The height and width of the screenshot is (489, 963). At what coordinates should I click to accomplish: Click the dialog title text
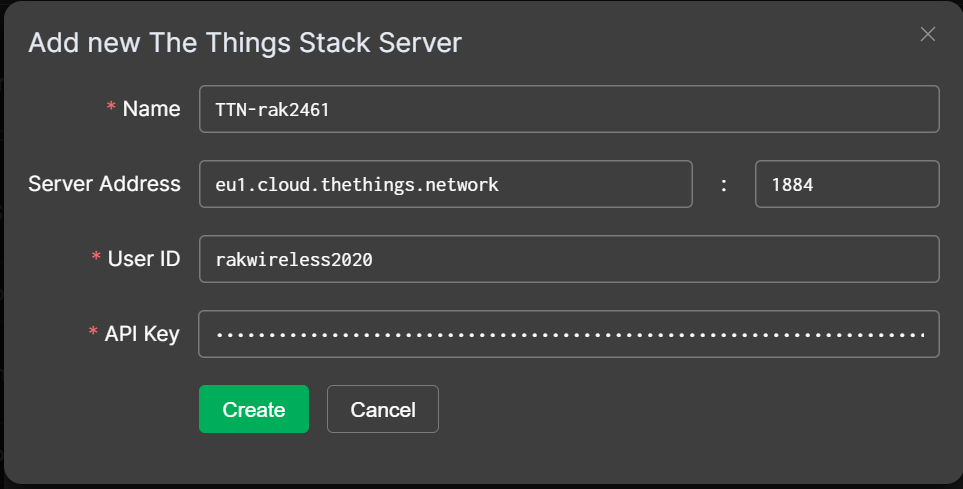point(244,43)
